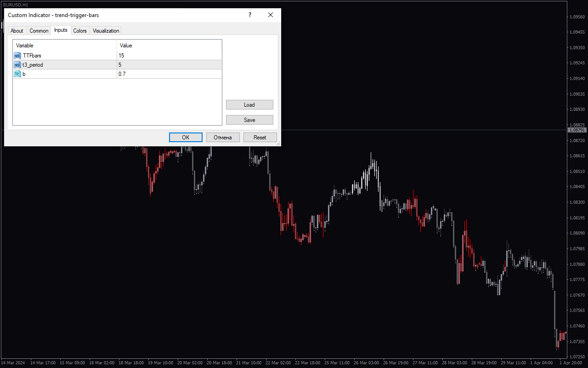The height and width of the screenshot is (368, 588).
Task: Click the 1.07250 price scale label
Action: click(x=577, y=357)
